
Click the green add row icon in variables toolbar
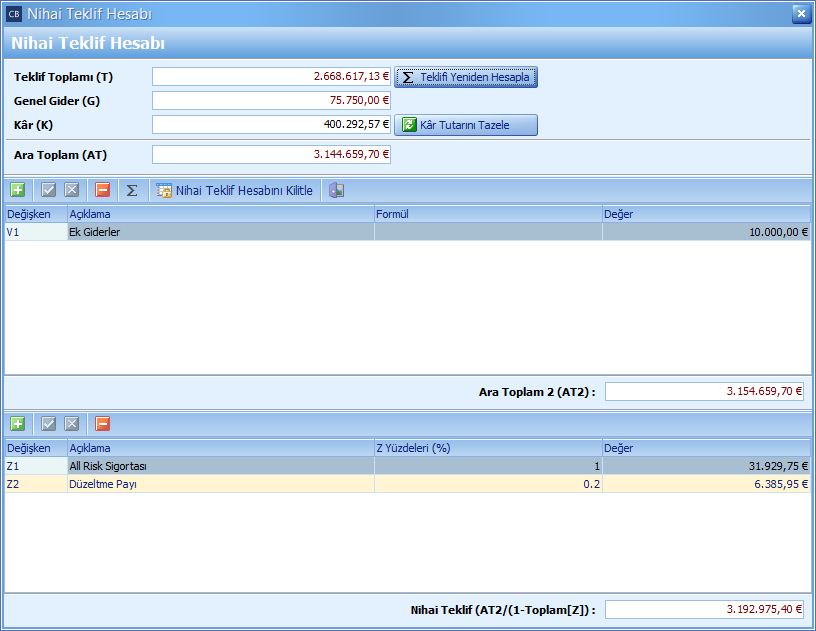(x=18, y=190)
